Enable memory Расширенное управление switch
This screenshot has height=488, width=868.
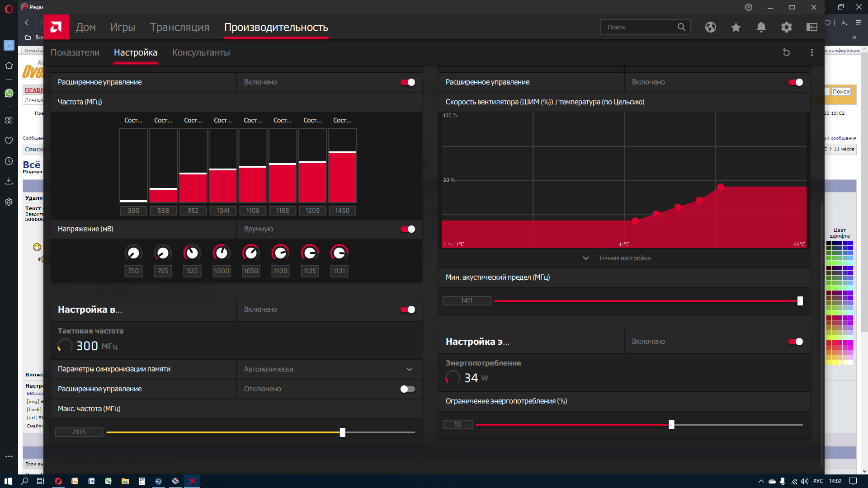(407, 389)
